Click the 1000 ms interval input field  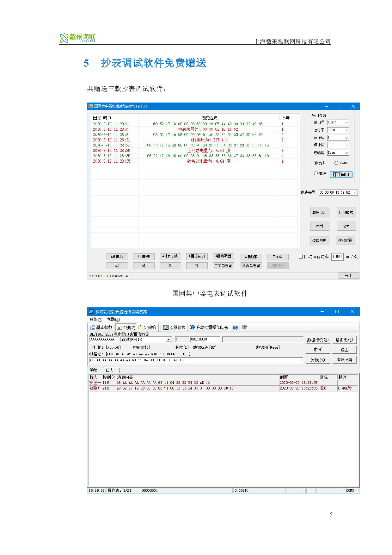[337, 257]
